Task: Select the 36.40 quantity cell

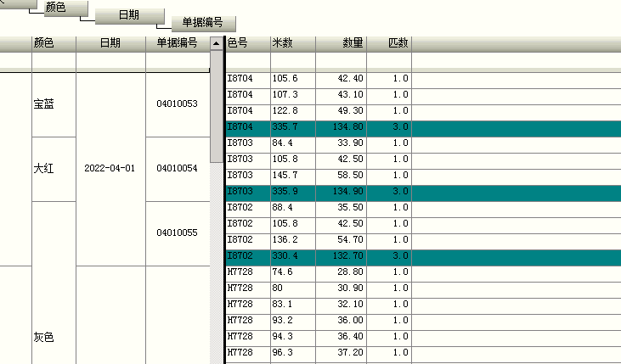Action: [x=342, y=337]
